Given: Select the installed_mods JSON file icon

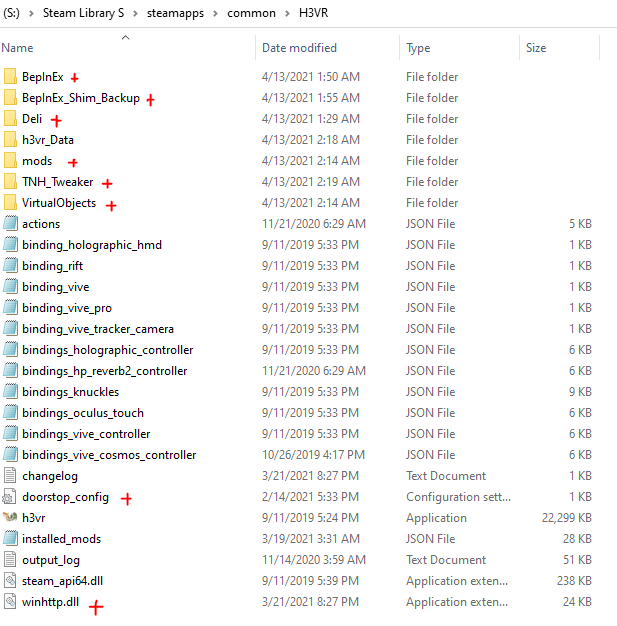Looking at the screenshot, I should (10, 539).
